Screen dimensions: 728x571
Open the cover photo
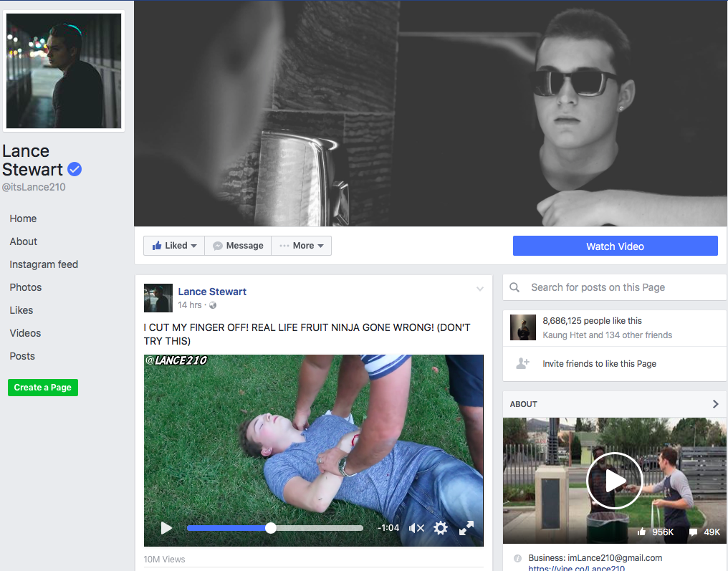click(431, 114)
